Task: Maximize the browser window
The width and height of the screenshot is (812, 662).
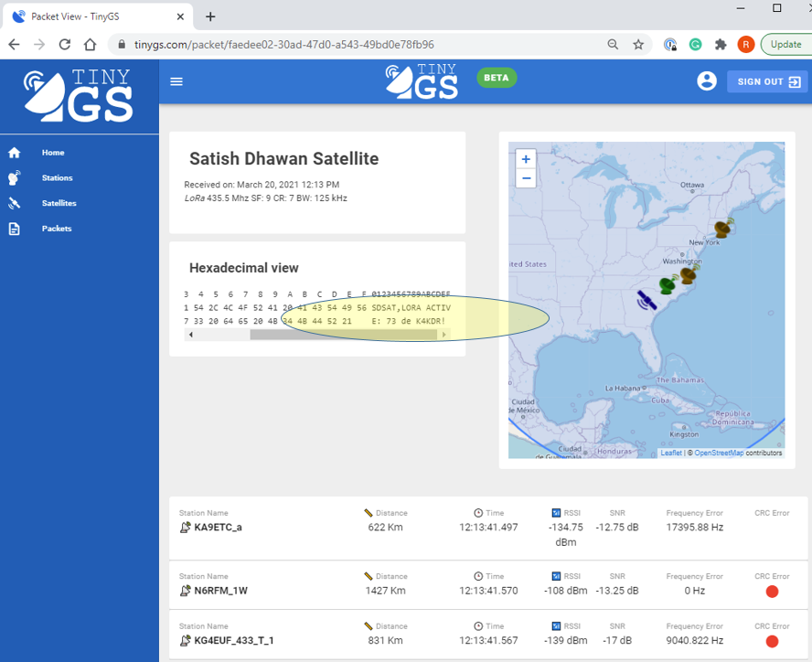Action: [776, 7]
